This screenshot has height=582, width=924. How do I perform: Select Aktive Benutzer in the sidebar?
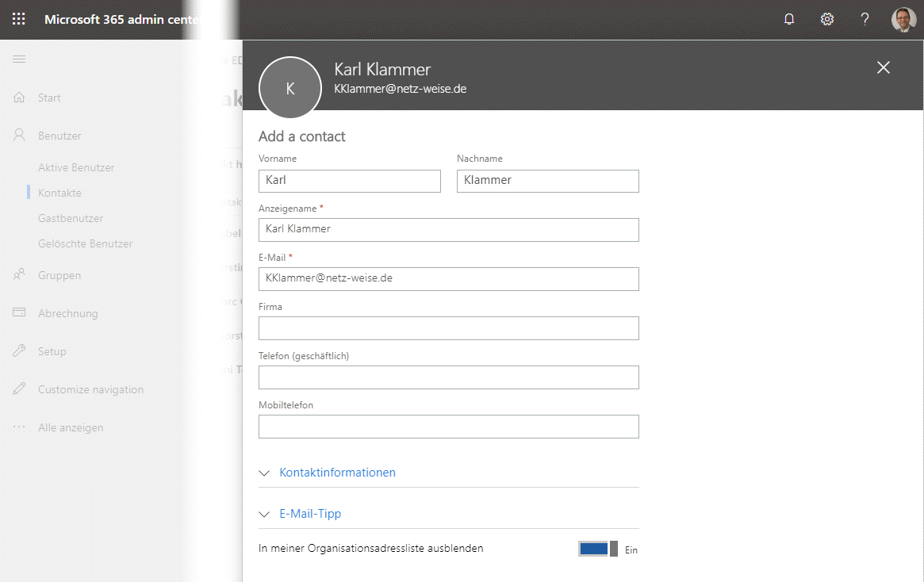[x=76, y=167]
